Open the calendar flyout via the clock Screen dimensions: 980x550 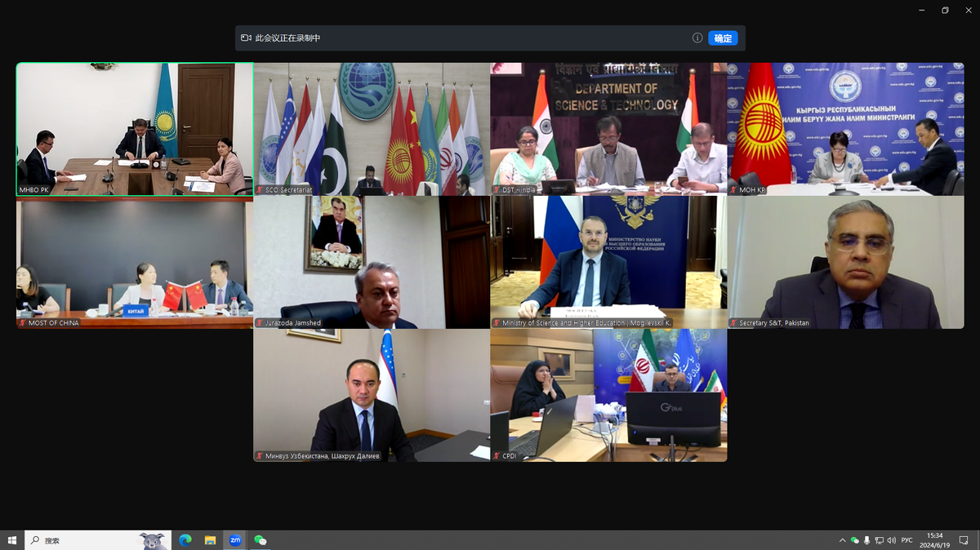pos(935,539)
